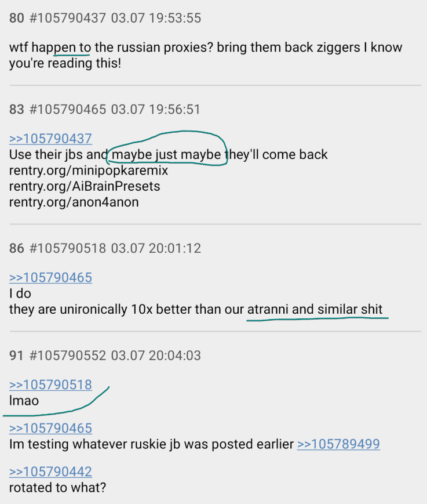This screenshot has width=427, height=504.
Task: Open the >>105790518 reply link above lmao
Action: click(x=51, y=385)
